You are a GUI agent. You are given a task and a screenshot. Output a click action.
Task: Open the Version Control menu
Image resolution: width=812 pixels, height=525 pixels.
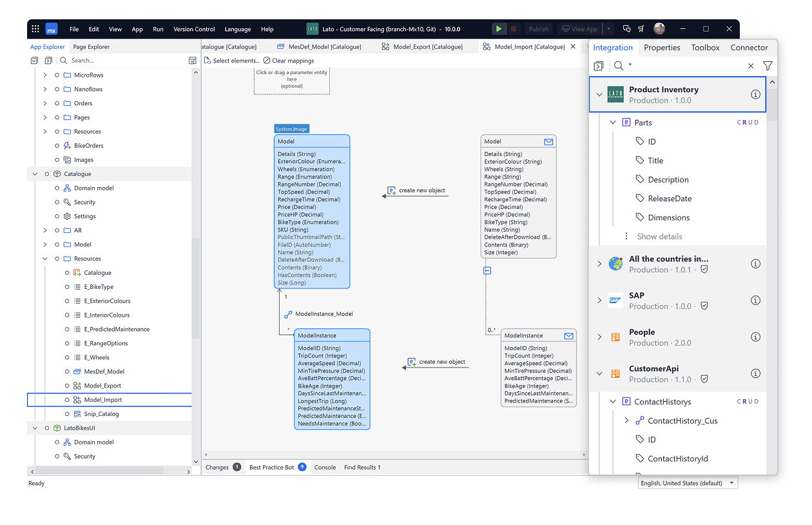194,29
